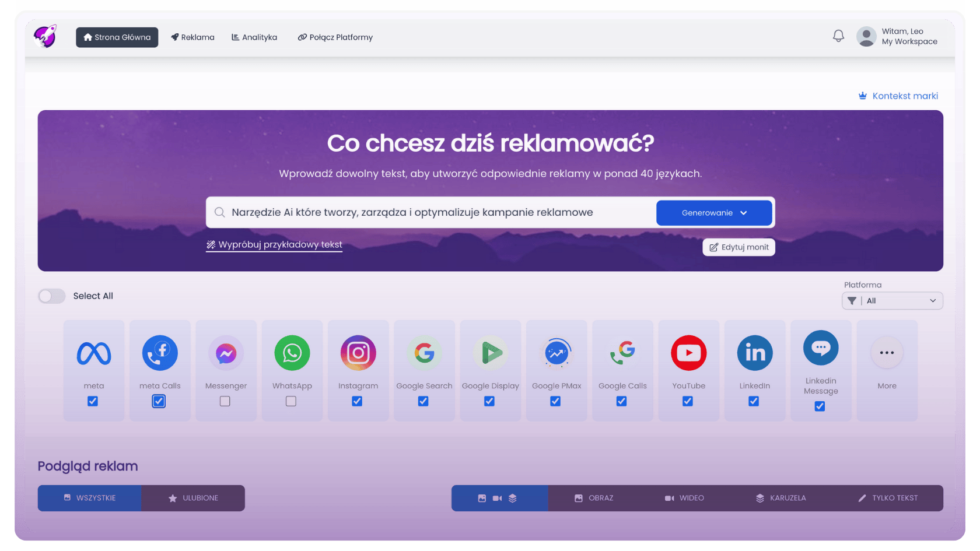
Task: Filter previews by TYLKO TEKST
Action: (x=888, y=498)
